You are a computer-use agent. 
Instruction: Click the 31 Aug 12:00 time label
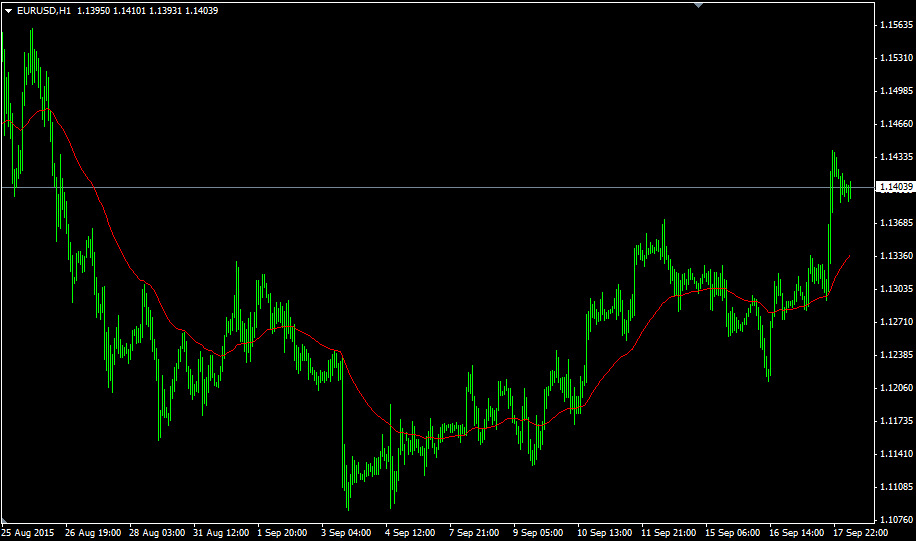221,533
